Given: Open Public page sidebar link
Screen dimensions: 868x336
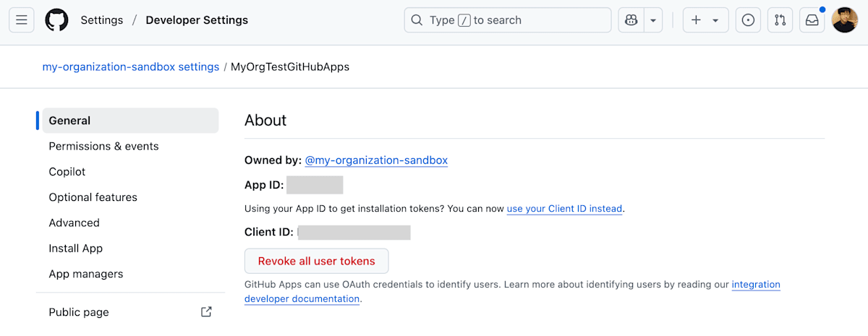Looking at the screenshot, I should [x=130, y=312].
